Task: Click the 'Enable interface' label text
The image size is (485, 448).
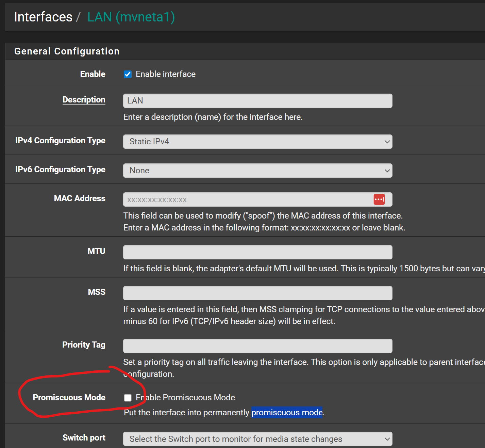Action: 166,74
